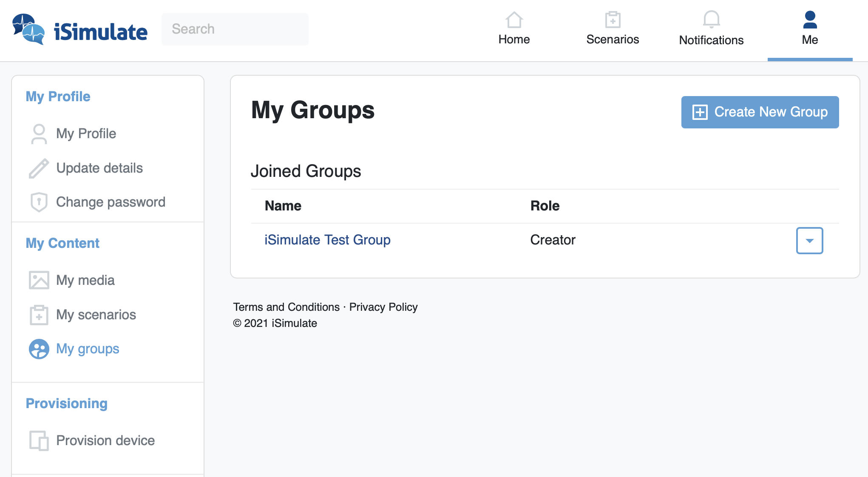Click the Create New Group button
This screenshot has height=477, width=868.
(760, 112)
